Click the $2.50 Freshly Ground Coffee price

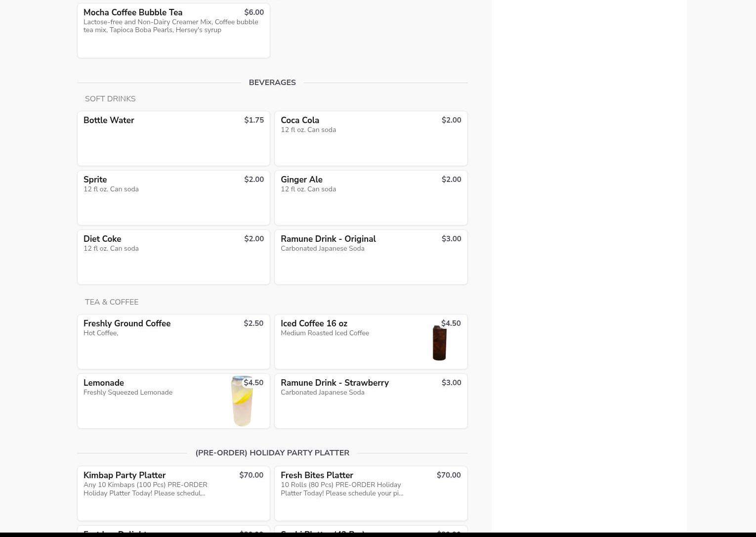(253, 323)
